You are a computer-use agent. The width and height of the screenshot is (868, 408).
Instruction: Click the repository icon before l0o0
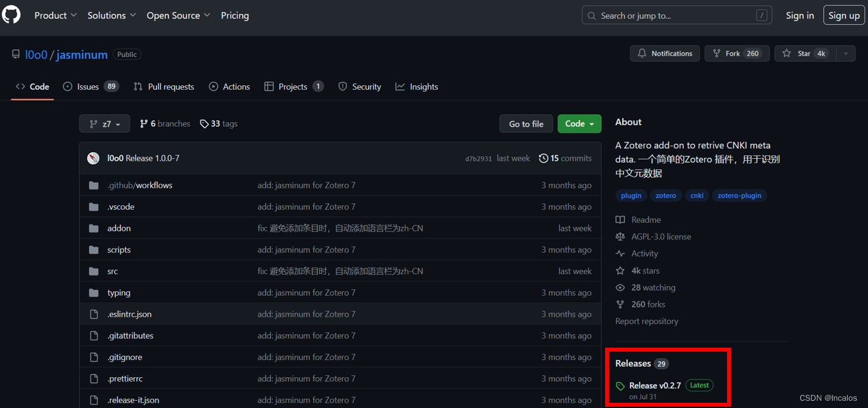click(16, 54)
